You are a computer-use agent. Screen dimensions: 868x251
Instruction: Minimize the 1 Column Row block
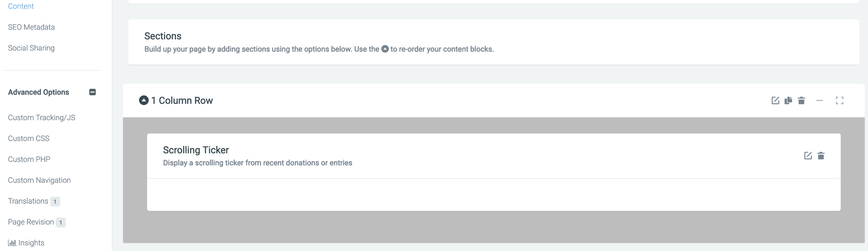point(820,101)
